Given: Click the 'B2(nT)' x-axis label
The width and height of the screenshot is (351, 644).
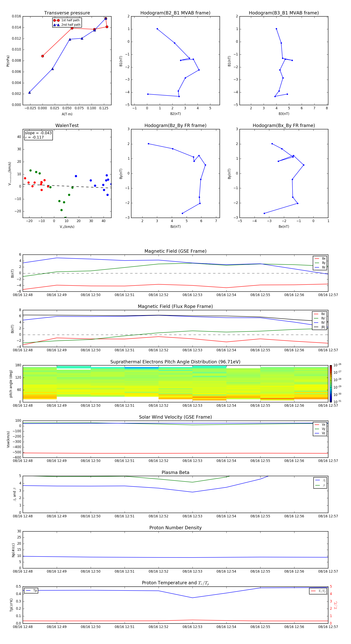Looking at the screenshot, I should point(175,114).
